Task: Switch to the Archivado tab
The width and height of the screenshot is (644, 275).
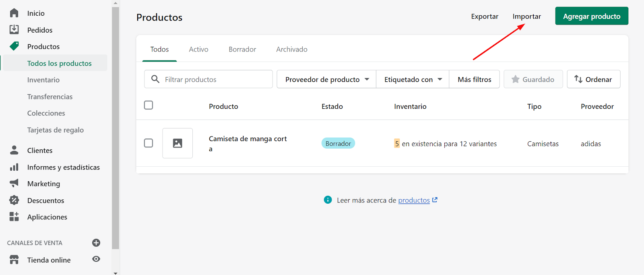Action: click(292, 49)
